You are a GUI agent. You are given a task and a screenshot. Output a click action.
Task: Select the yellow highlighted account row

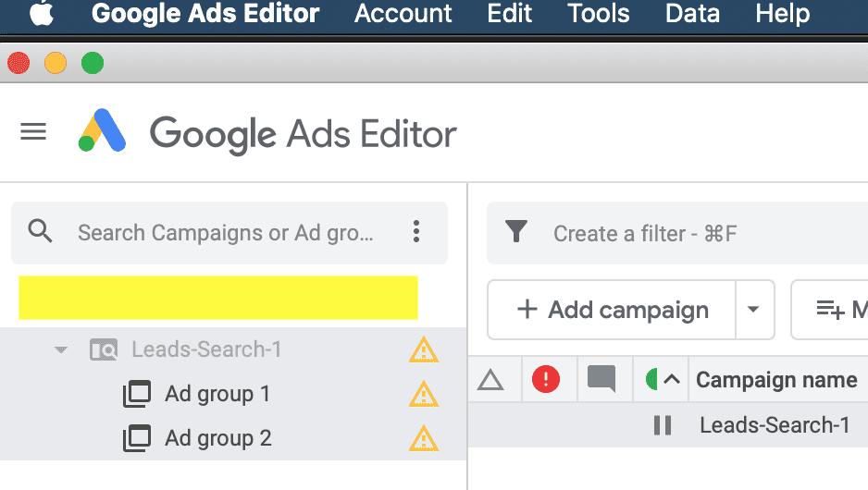tap(218, 298)
